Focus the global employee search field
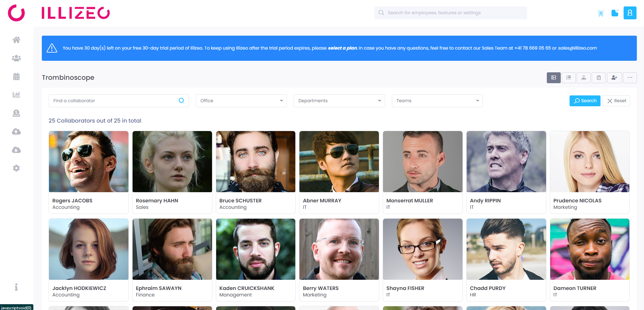Screen dimensions: 644x310 [451, 13]
